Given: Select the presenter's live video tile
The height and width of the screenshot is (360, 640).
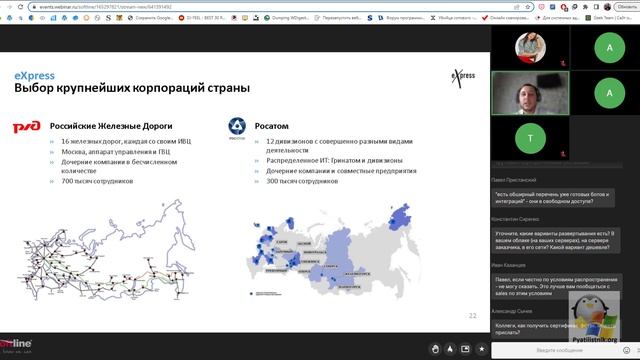Looking at the screenshot, I should pyautogui.click(x=530, y=93).
